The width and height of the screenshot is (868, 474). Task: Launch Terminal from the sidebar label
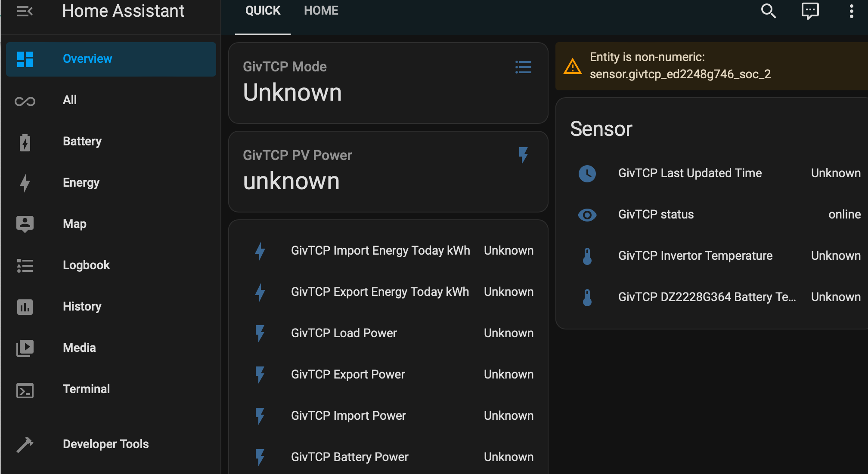(86, 389)
